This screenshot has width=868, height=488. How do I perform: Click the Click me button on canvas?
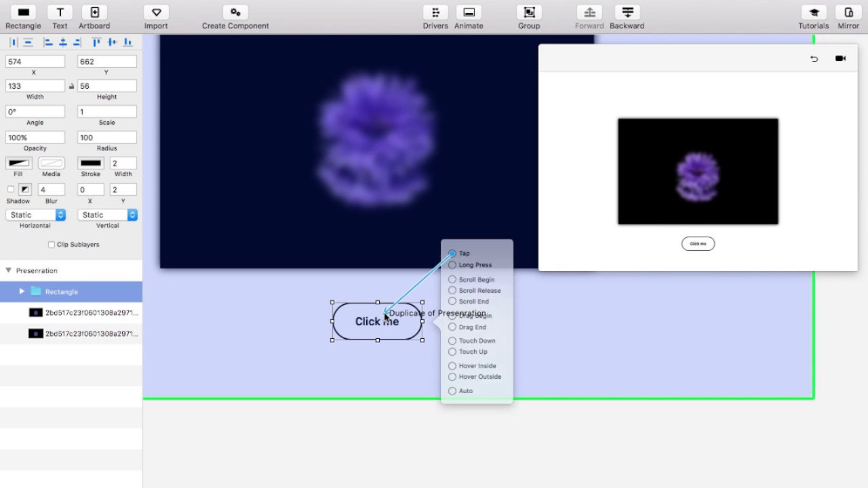[377, 321]
